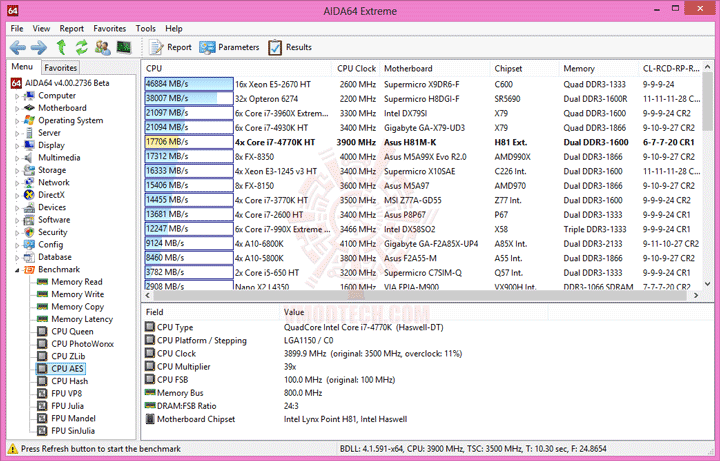Collapse the Benchmark tree node
Image resolution: width=720 pixels, height=461 pixels.
coord(17,270)
